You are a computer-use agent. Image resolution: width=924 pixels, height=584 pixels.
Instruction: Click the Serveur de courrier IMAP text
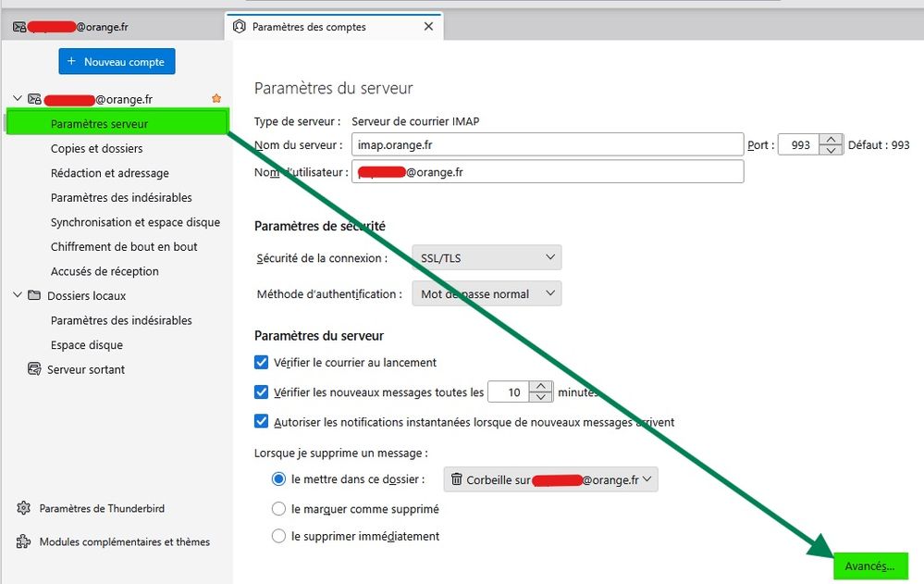[x=415, y=121]
